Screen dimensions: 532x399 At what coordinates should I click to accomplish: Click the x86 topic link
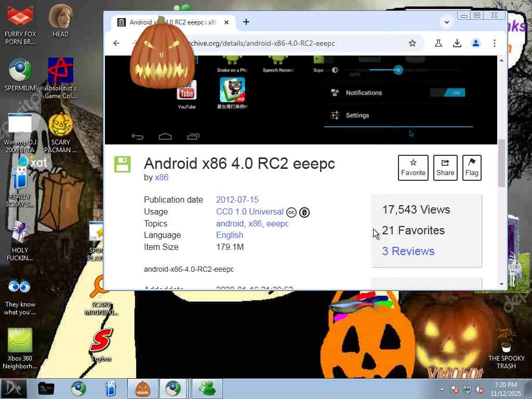(x=255, y=224)
